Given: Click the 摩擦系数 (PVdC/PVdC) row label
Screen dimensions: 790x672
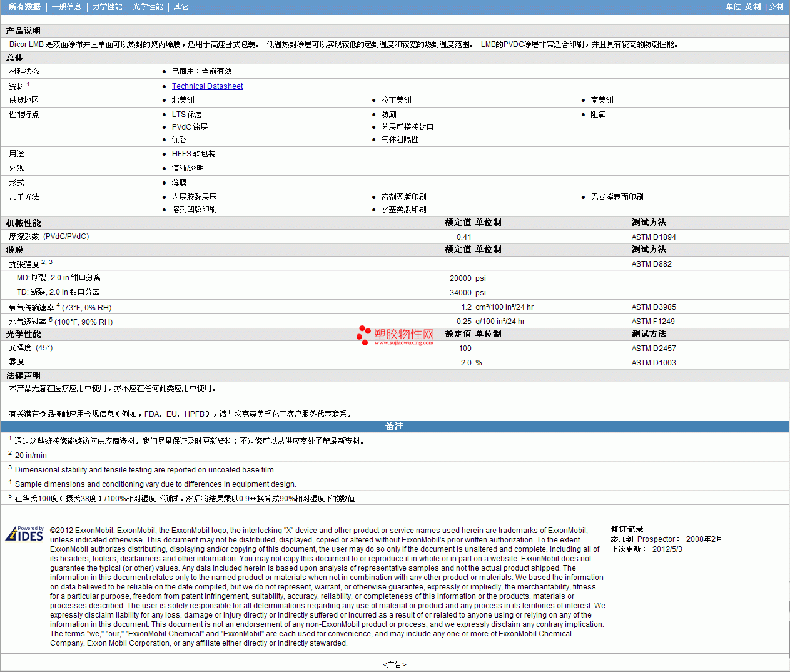Looking at the screenshot, I should pyautogui.click(x=49, y=237).
